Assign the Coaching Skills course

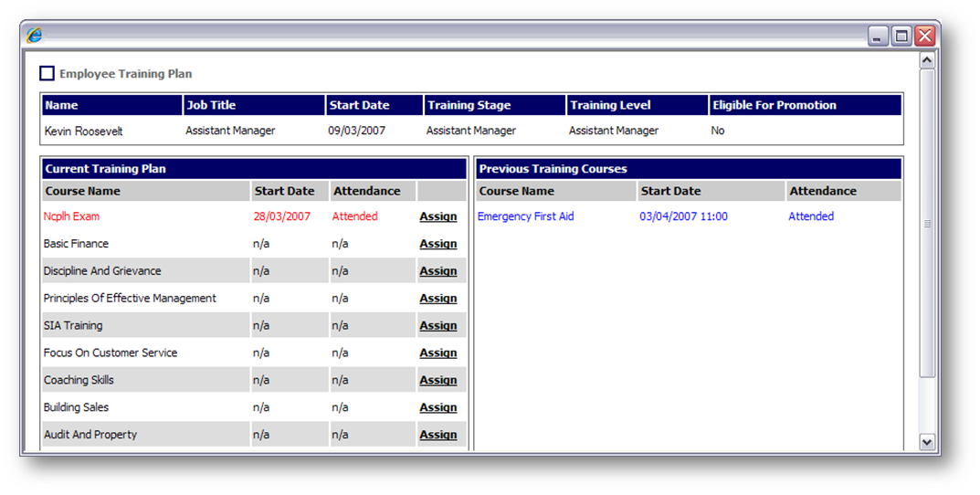click(437, 381)
